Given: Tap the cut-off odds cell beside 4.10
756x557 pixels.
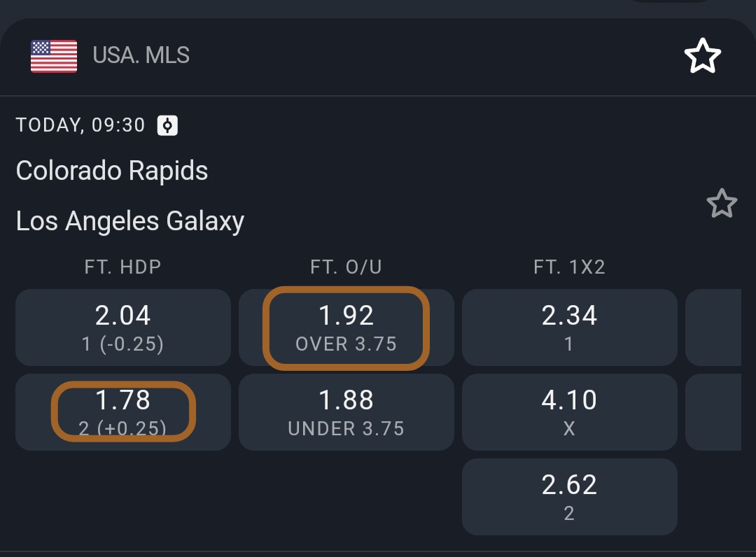Looking at the screenshot, I should point(713,411).
